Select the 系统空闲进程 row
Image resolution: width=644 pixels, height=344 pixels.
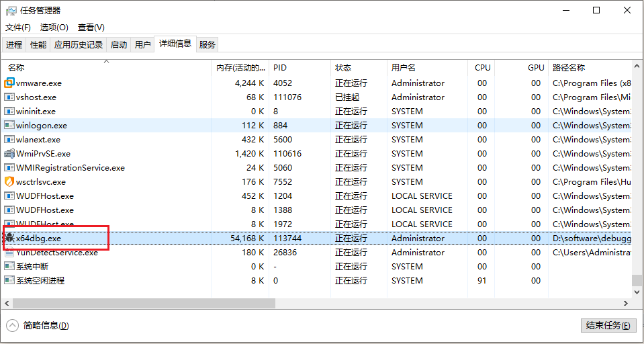40,281
